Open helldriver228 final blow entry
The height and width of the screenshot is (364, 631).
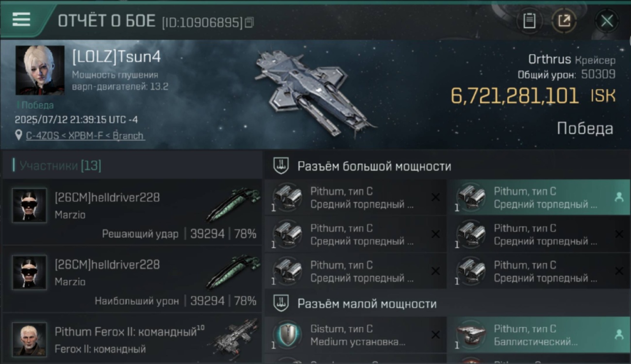pos(132,212)
